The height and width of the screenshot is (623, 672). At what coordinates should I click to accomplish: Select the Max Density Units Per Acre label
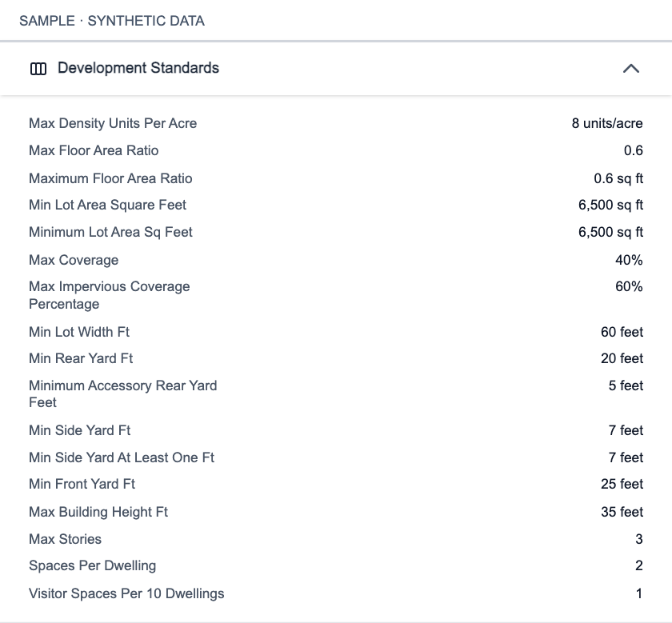pyautogui.click(x=113, y=123)
